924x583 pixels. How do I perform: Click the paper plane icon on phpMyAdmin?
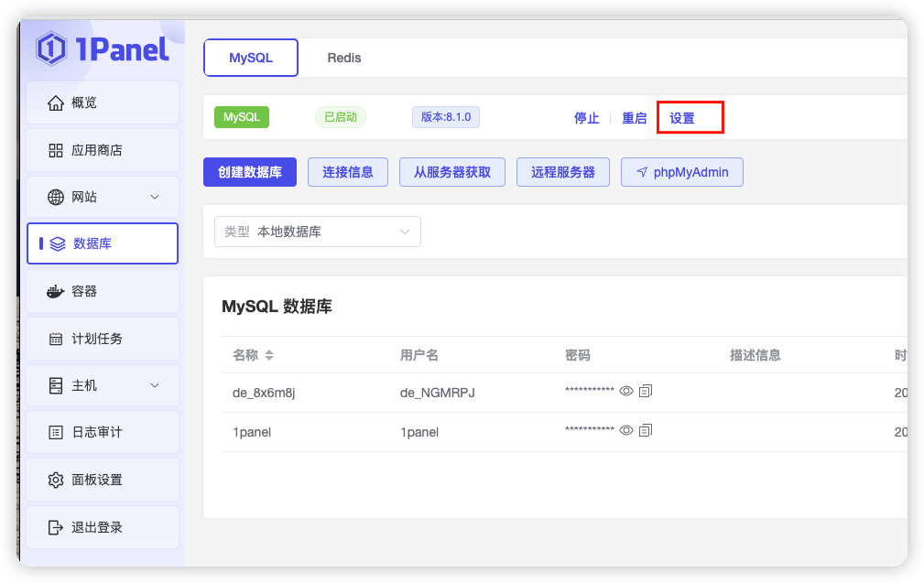tap(642, 172)
